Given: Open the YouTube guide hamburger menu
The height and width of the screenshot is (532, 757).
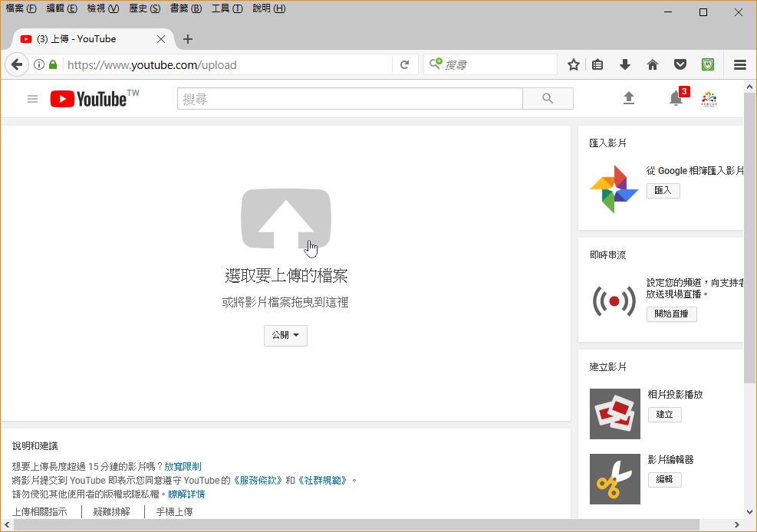Looking at the screenshot, I should [31, 98].
